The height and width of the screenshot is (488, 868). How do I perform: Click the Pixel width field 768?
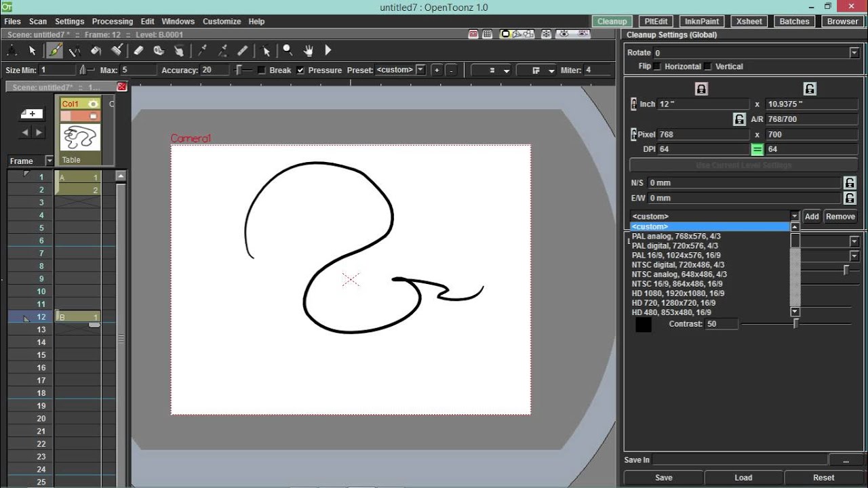pos(704,135)
